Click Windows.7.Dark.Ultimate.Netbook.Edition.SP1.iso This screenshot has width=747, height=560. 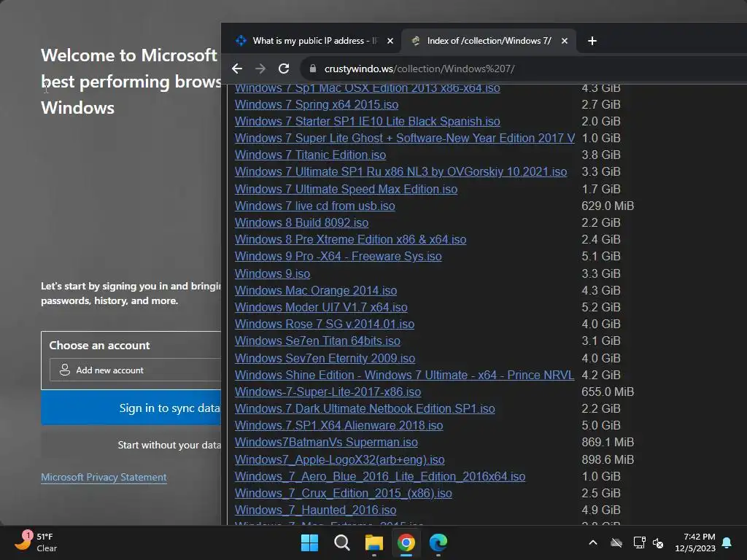pos(365,408)
